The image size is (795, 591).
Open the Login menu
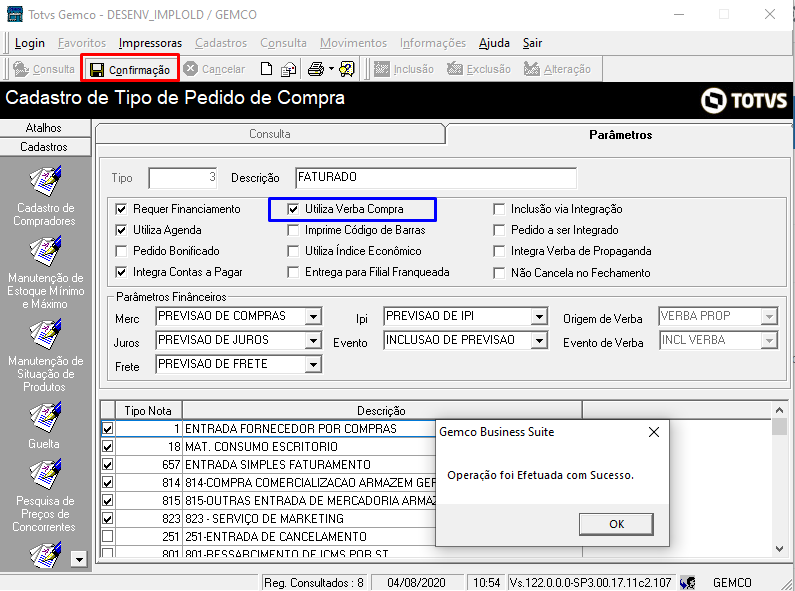click(x=29, y=43)
